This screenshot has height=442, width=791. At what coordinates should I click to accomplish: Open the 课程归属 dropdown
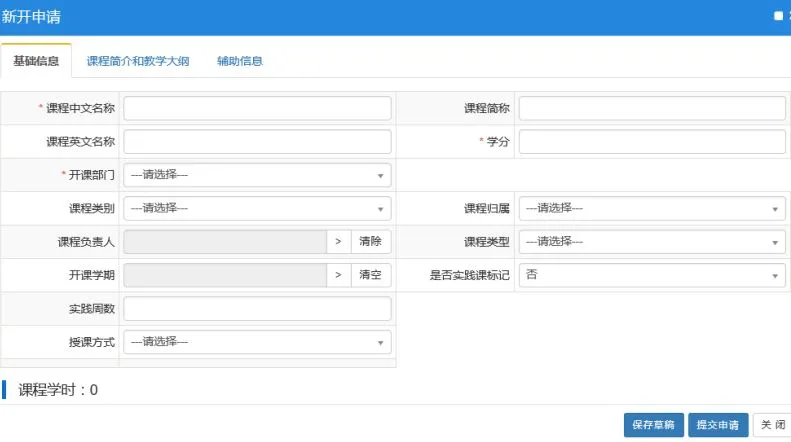(x=652, y=208)
